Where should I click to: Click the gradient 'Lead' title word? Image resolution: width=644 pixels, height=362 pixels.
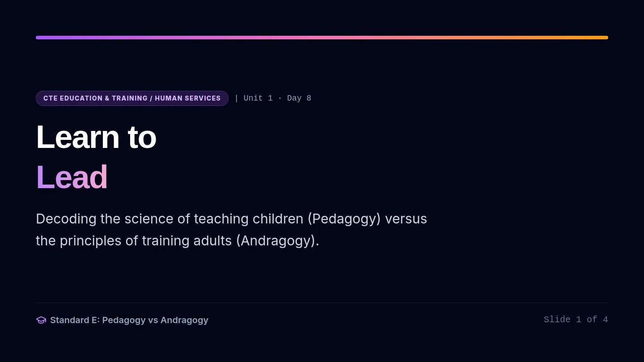(72, 177)
